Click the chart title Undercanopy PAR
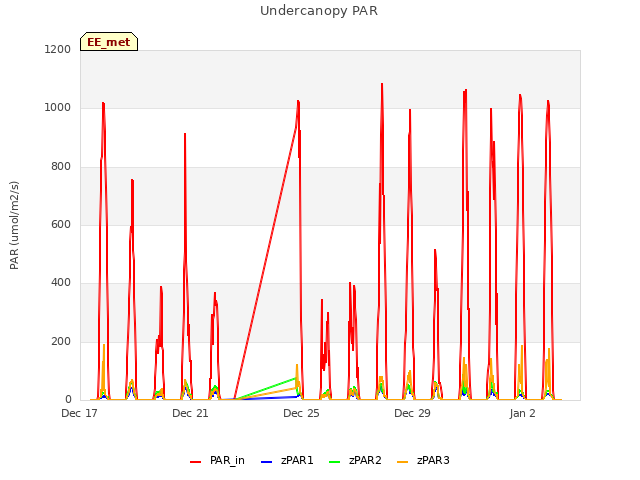The width and height of the screenshot is (640, 480). click(x=319, y=11)
